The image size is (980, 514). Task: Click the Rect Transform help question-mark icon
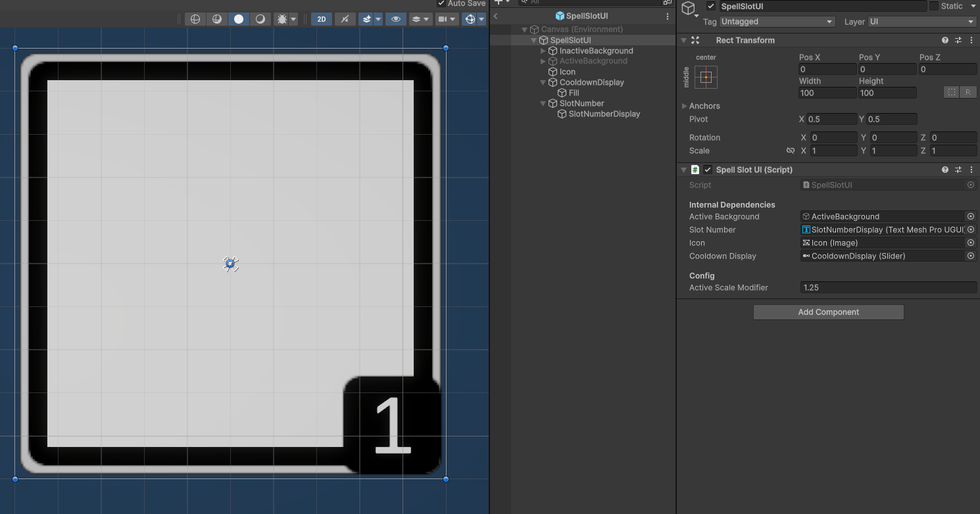[945, 40]
